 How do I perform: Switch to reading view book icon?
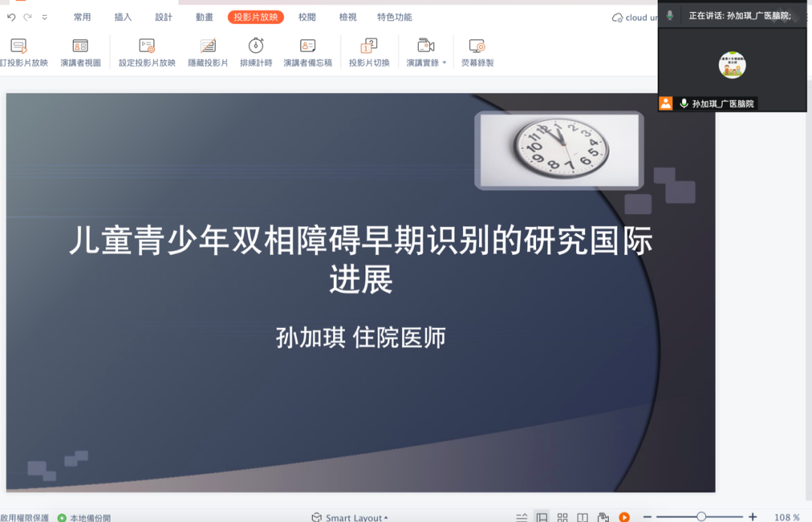(583, 517)
